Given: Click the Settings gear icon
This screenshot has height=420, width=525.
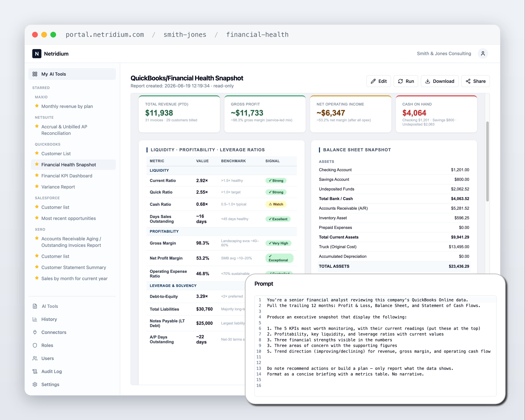Looking at the screenshot, I should tap(35, 384).
